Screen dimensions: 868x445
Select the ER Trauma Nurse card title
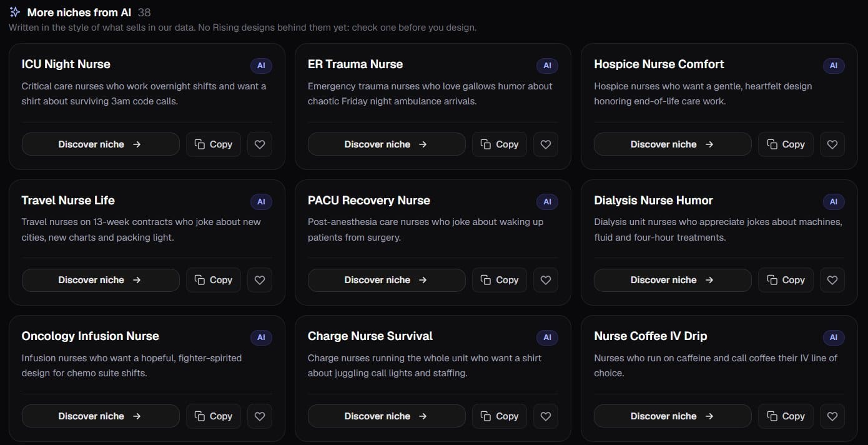355,64
